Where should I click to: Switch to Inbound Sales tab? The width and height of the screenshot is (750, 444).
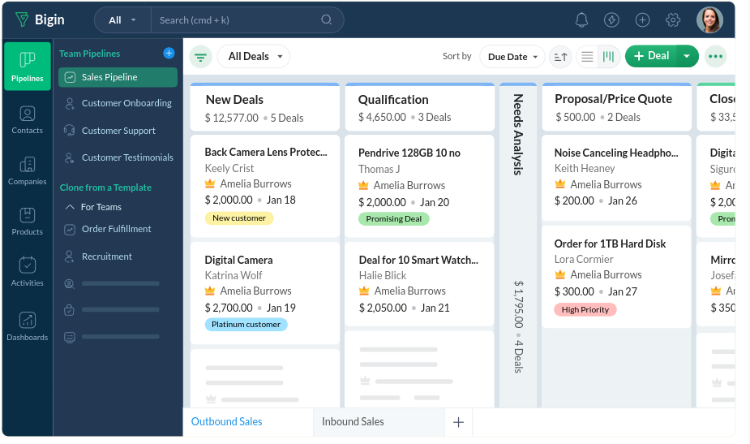point(352,422)
